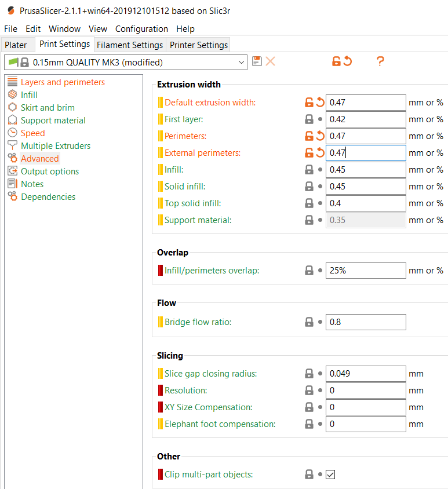Click the Notes page icon
The image size is (448, 489).
pyautogui.click(x=13, y=184)
